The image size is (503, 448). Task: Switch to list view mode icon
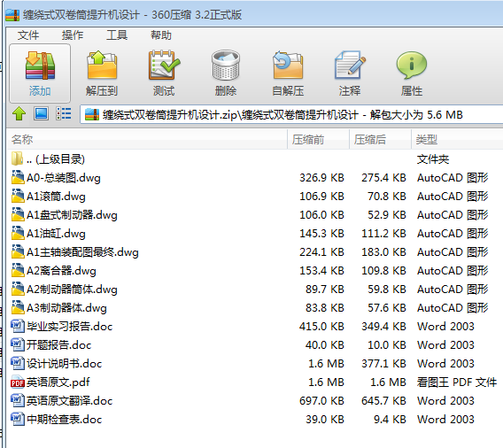click(x=64, y=114)
